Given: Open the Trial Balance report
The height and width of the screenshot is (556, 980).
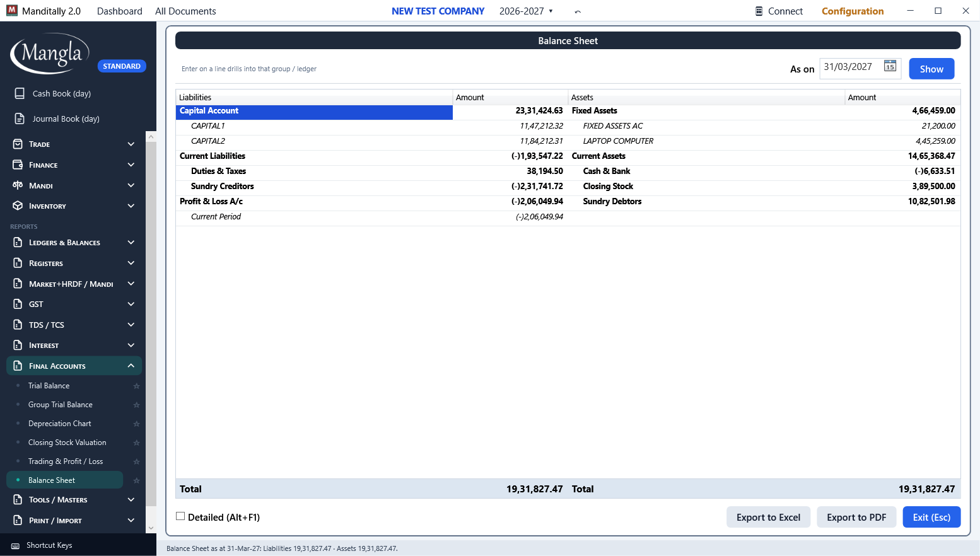Looking at the screenshot, I should tap(49, 386).
